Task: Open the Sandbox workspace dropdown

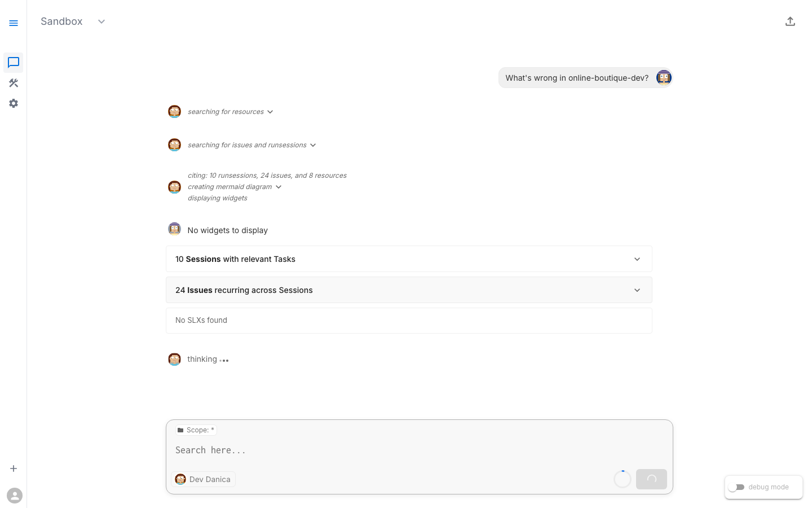Action: [x=101, y=21]
